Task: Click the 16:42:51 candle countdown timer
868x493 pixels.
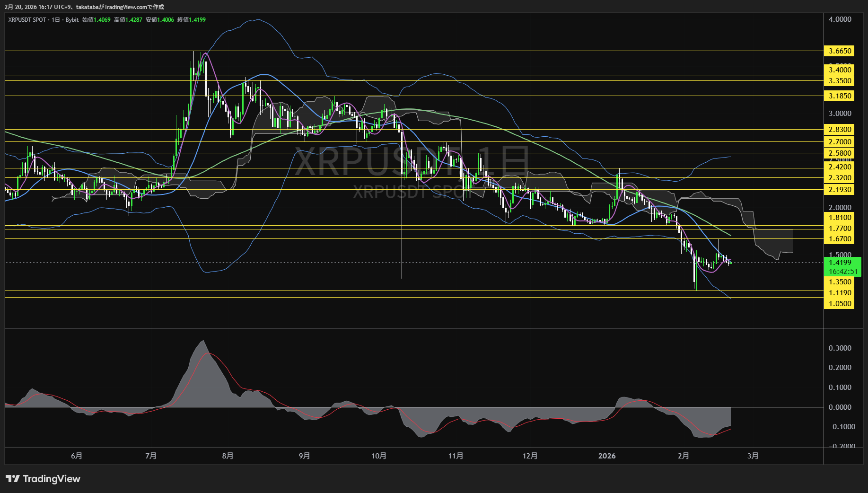Action: click(842, 272)
